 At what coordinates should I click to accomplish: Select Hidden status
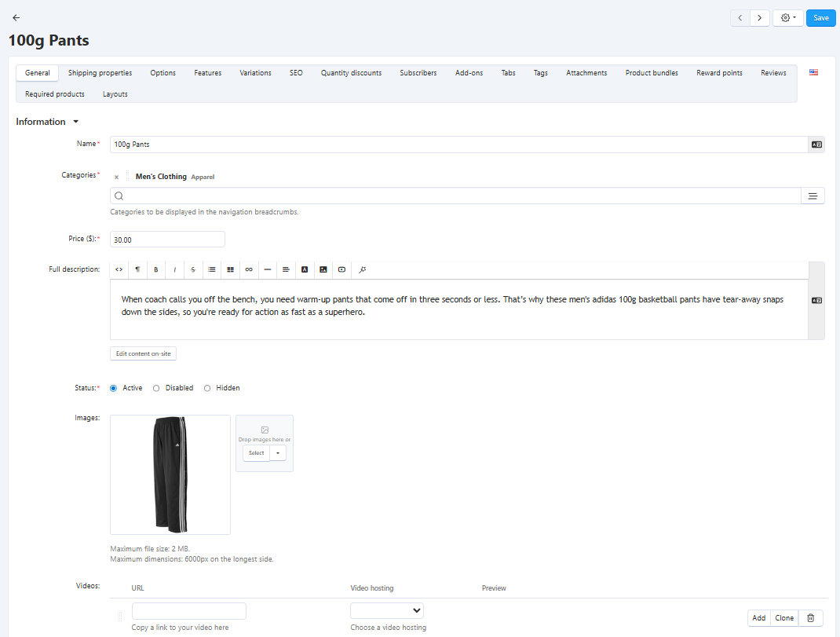207,388
